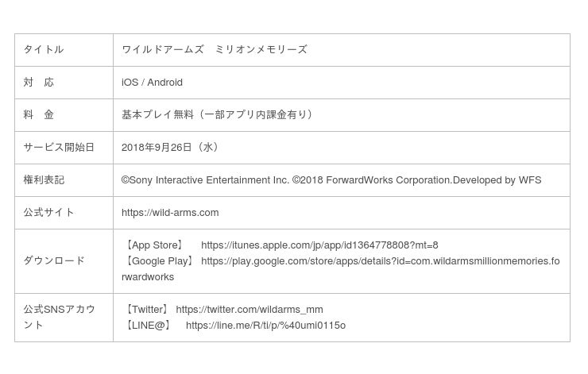Open the line.me LINE@ URL
The height and width of the screenshot is (374, 588).
265,326
